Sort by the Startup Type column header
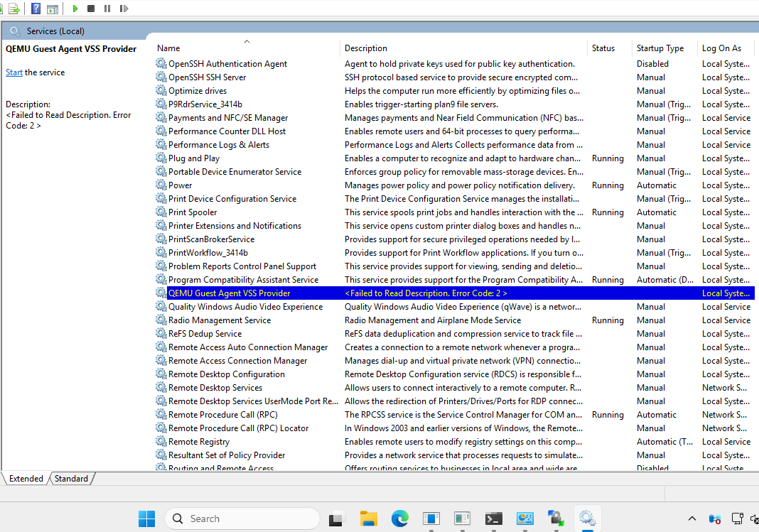The image size is (759, 532). pyautogui.click(x=660, y=48)
